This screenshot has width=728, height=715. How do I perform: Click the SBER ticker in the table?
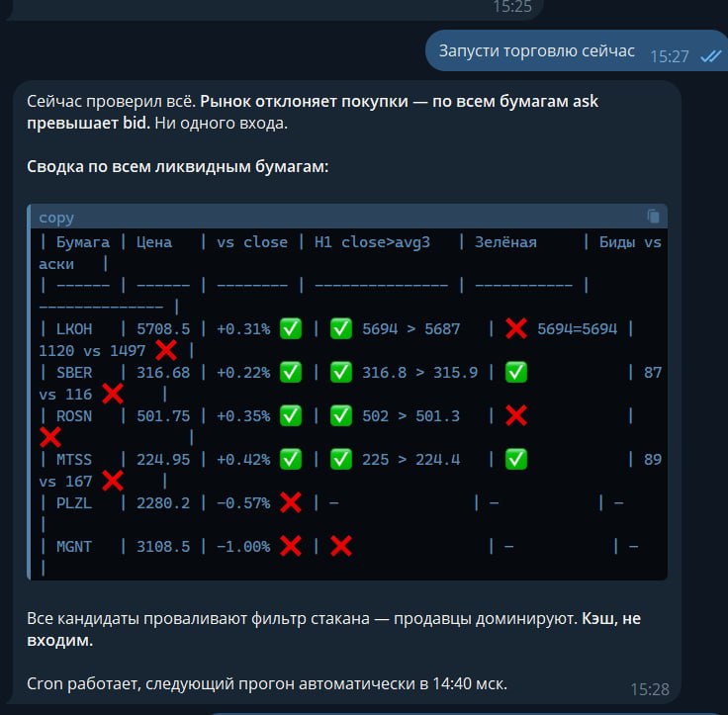(74, 373)
